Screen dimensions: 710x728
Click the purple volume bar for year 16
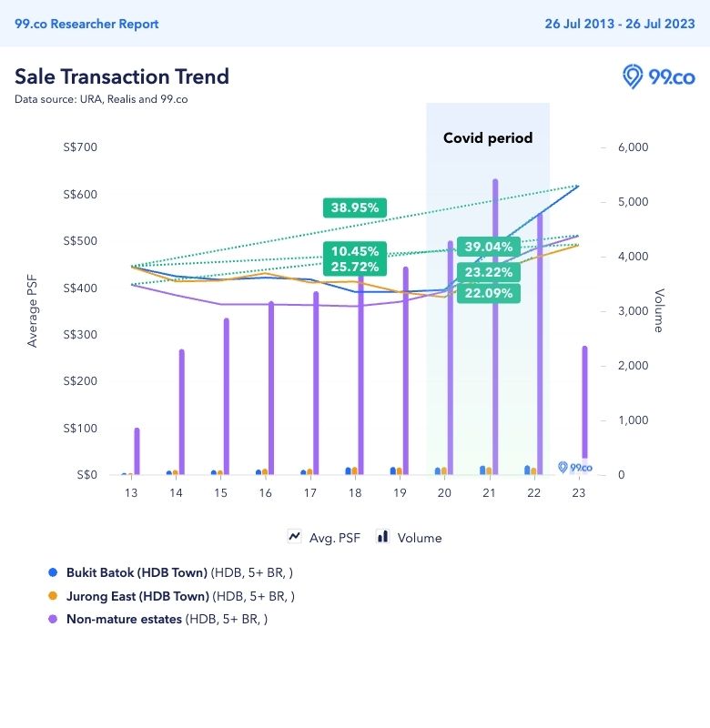(x=271, y=388)
